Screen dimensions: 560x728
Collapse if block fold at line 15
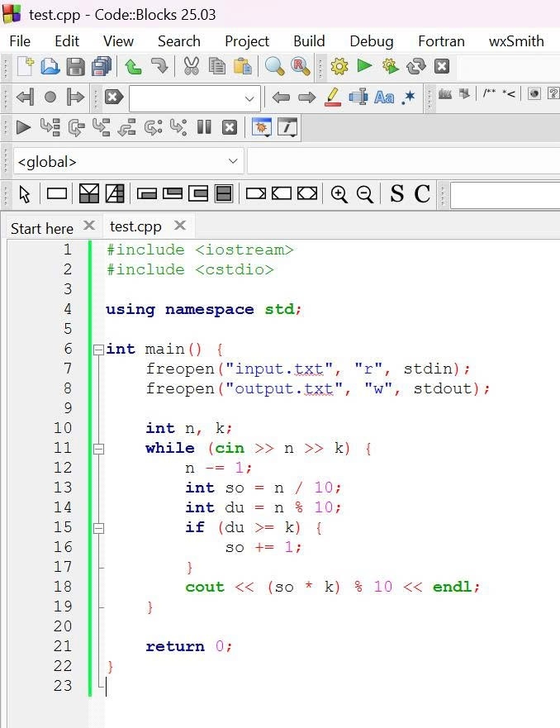pyautogui.click(x=98, y=528)
